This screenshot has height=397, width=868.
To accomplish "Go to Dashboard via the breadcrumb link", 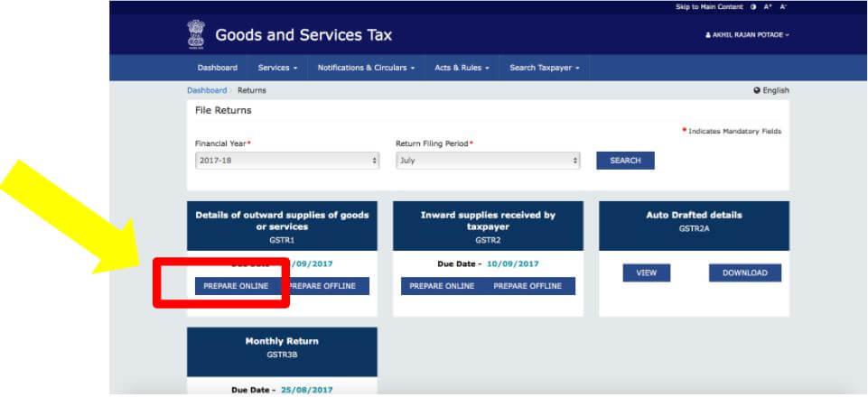I will pos(207,90).
